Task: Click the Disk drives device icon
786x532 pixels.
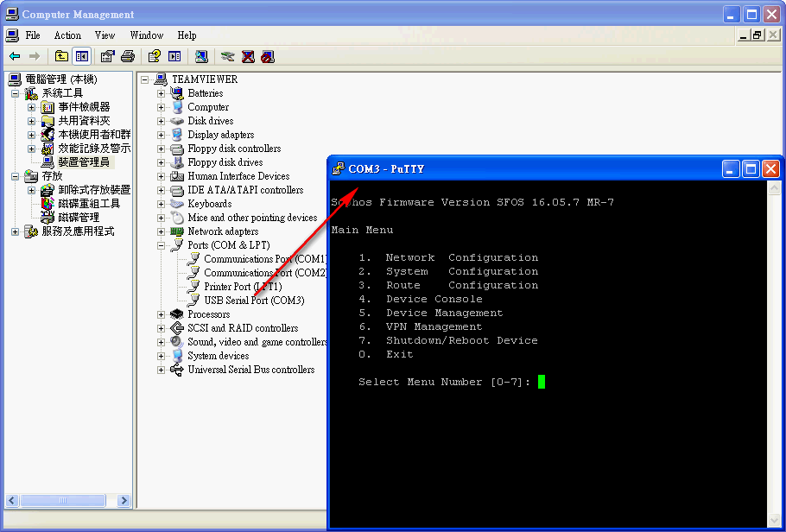Action: (x=176, y=121)
